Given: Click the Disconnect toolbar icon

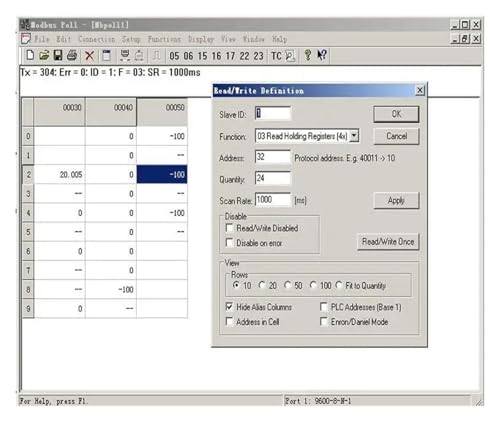Looking at the screenshot, I should (x=139, y=55).
